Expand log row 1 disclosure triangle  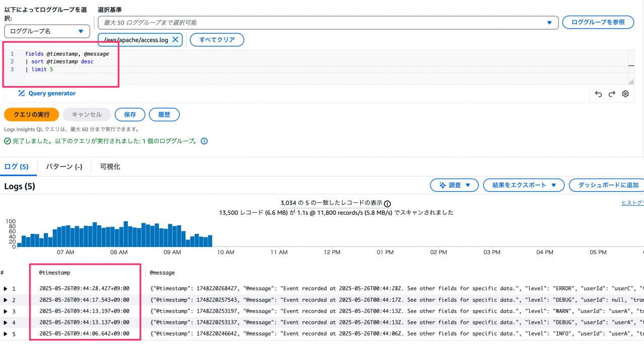(6, 289)
